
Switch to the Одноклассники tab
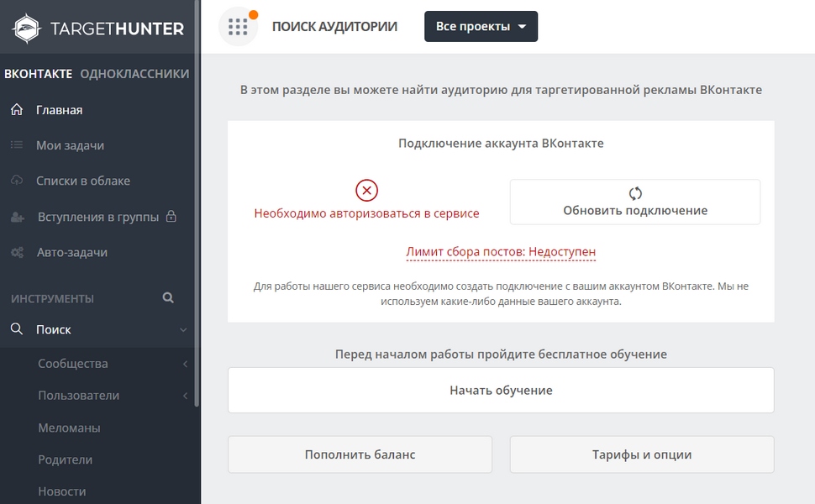134,74
